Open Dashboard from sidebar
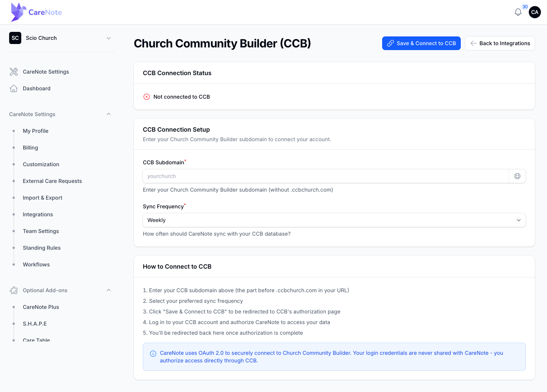 [36, 88]
